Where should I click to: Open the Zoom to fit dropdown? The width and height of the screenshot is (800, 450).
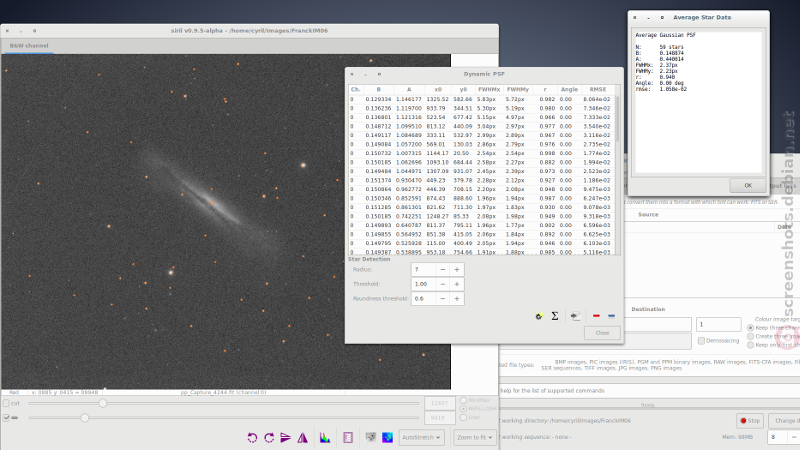tap(475, 437)
